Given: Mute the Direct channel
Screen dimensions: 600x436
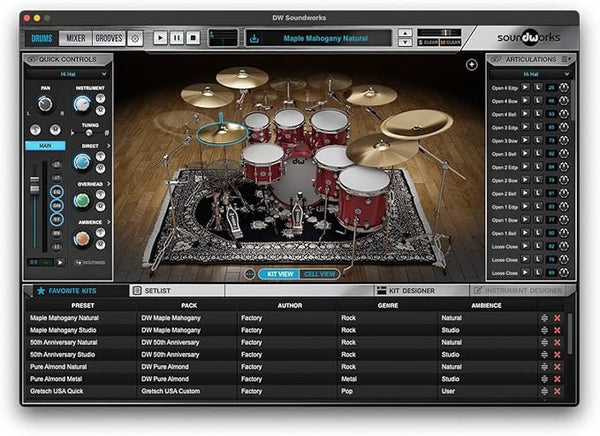Looking at the screenshot, I should click(100, 168).
